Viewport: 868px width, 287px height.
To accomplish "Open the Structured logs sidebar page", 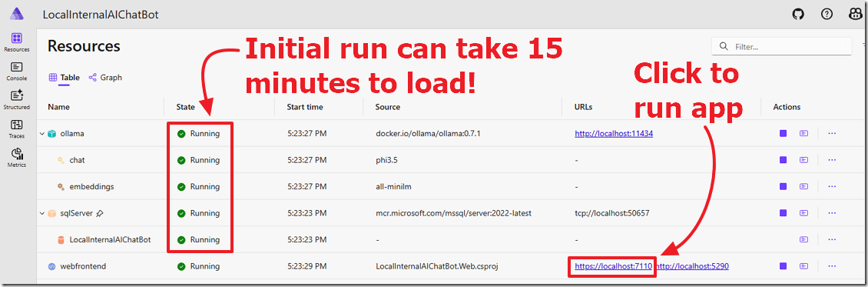I will pyautogui.click(x=17, y=100).
